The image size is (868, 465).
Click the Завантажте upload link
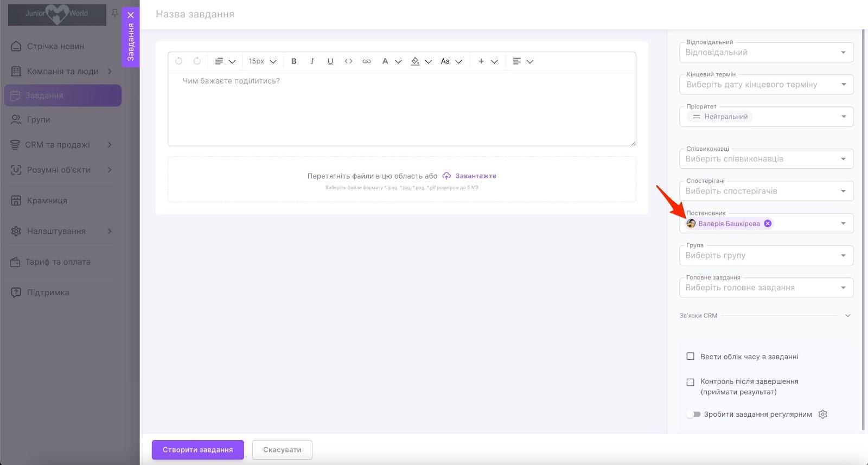coord(476,176)
